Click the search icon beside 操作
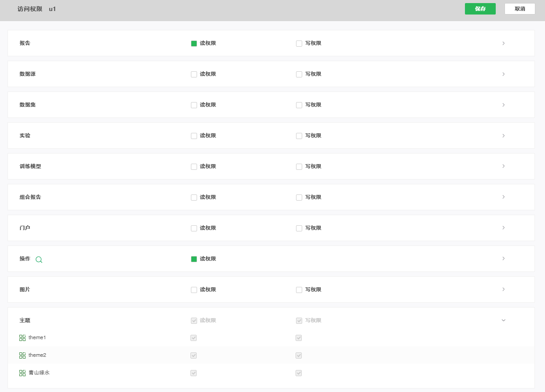 coord(39,260)
